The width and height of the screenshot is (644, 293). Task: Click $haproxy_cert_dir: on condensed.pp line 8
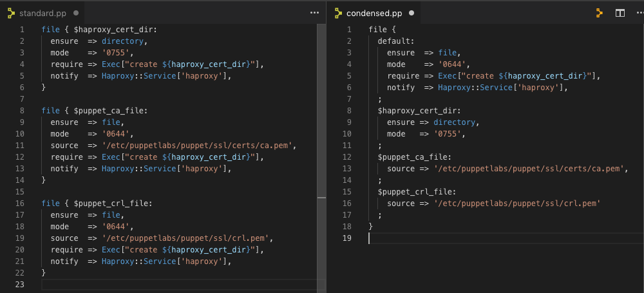tap(419, 111)
